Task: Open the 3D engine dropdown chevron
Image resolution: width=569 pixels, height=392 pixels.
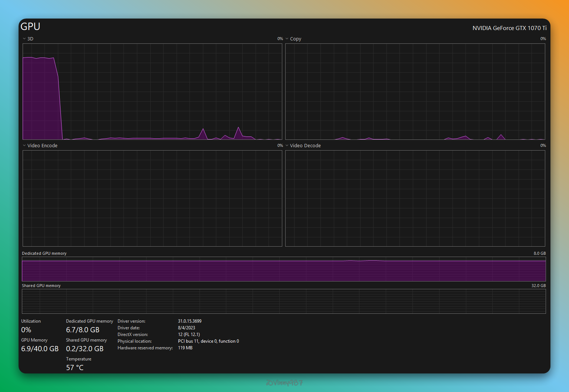Action: click(x=24, y=39)
